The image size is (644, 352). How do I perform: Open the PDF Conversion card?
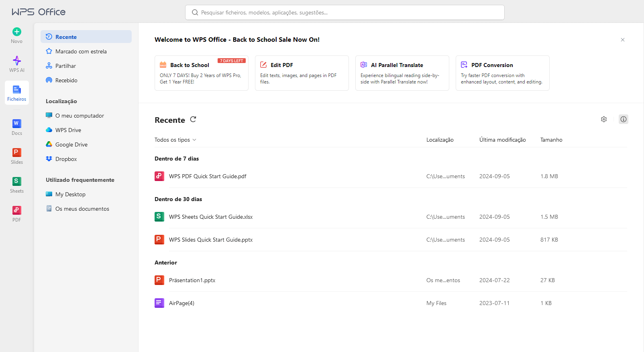pyautogui.click(x=503, y=73)
